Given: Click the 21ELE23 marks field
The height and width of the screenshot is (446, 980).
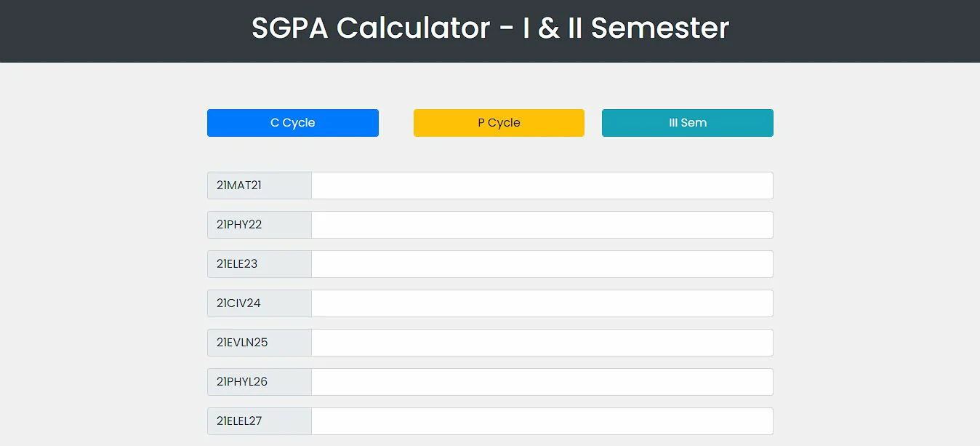Looking at the screenshot, I should pos(542,264).
